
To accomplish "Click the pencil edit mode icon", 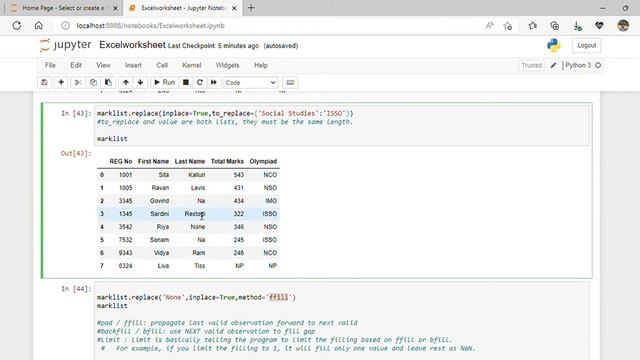I will pos(553,65).
